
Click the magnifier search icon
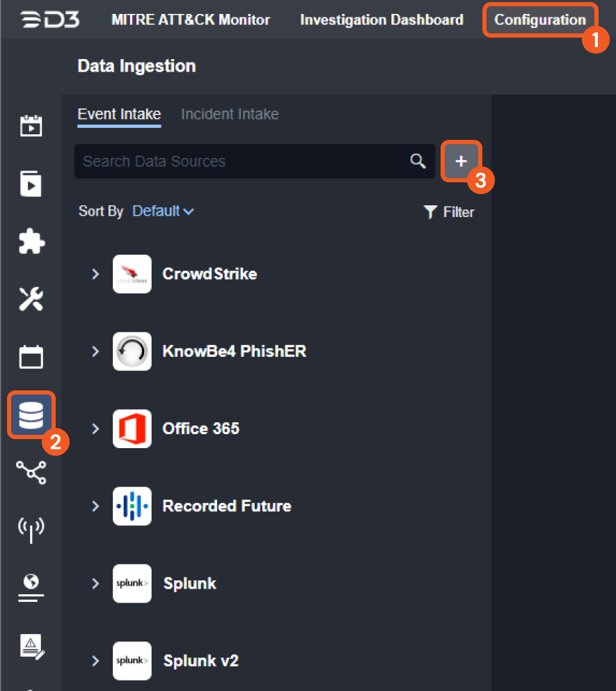pyautogui.click(x=418, y=161)
